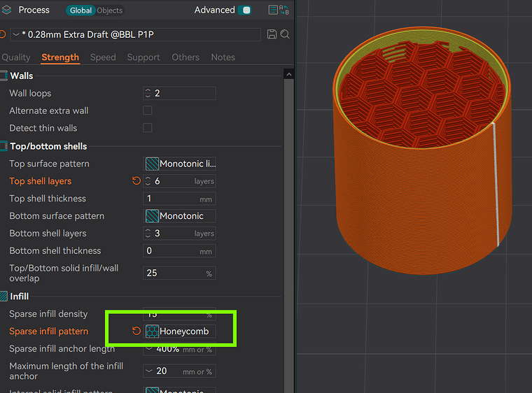Viewport: 532px width, 393px height.
Task: Click the bottom Monotonic pattern swatch icon
Action: coord(152,216)
